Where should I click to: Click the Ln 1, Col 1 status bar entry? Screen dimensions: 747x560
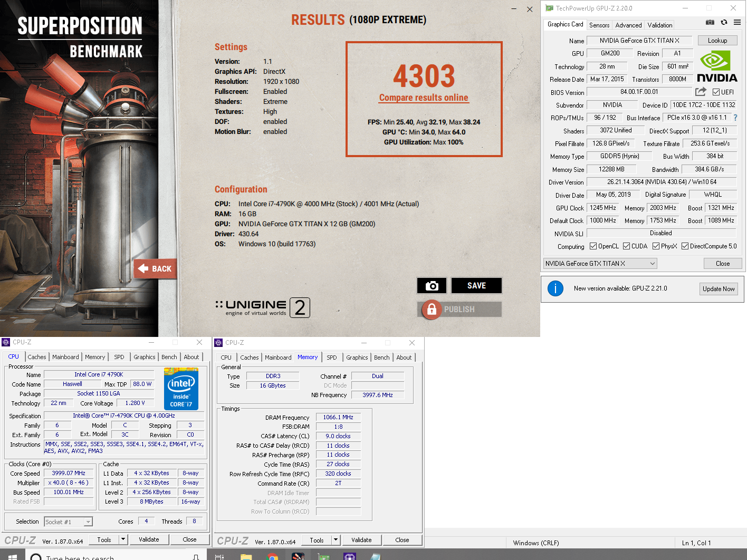pos(696,543)
